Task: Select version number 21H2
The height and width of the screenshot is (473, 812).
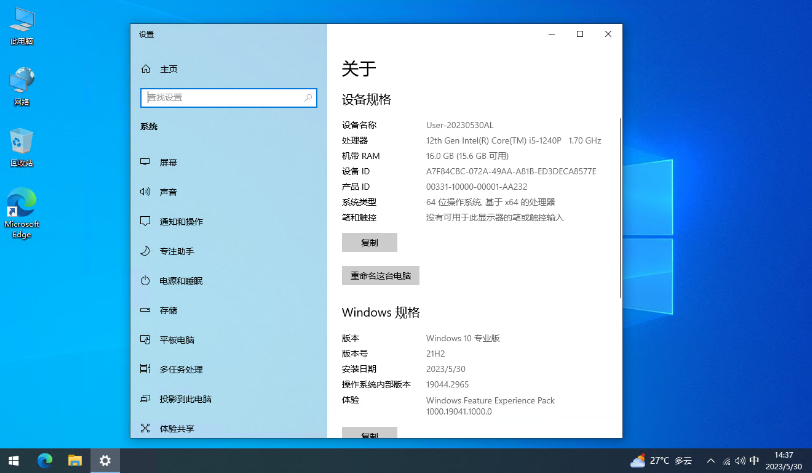Action: [435, 353]
